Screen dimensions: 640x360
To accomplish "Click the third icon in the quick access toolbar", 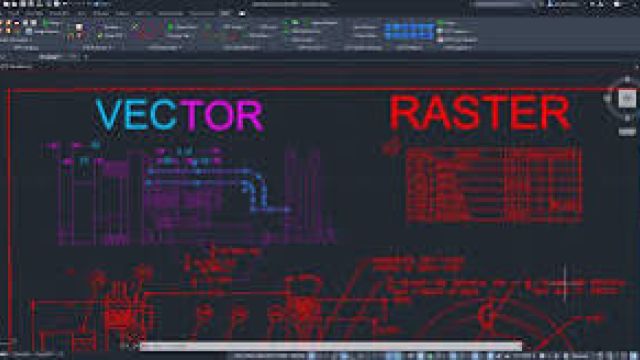I will [x=23, y=4].
